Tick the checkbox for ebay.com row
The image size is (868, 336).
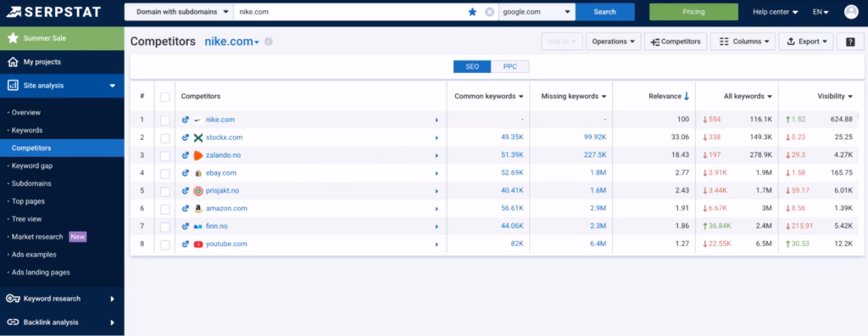(165, 174)
